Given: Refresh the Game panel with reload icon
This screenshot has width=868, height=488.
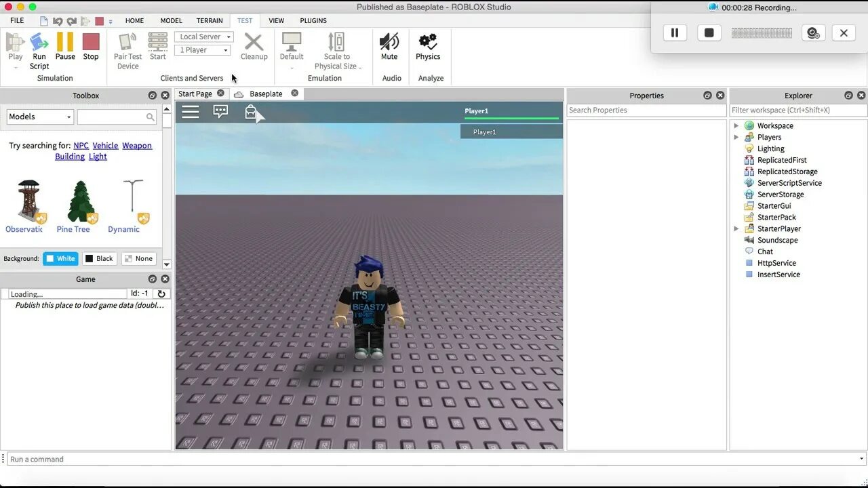Looking at the screenshot, I should 161,293.
